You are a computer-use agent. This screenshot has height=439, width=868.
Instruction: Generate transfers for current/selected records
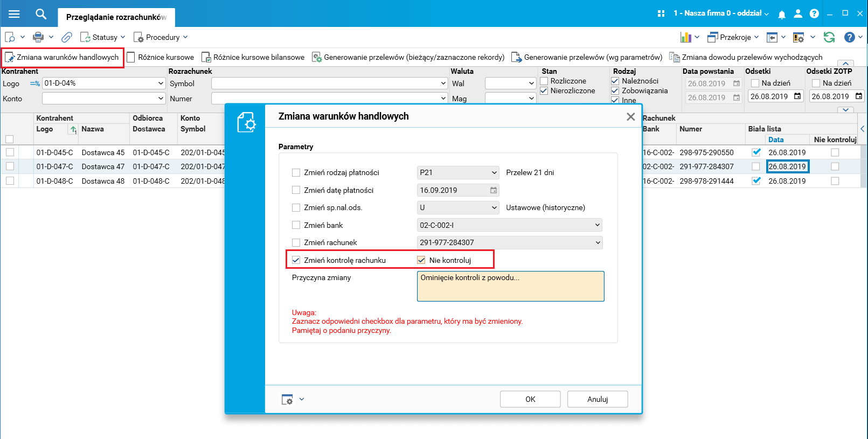[x=408, y=57]
